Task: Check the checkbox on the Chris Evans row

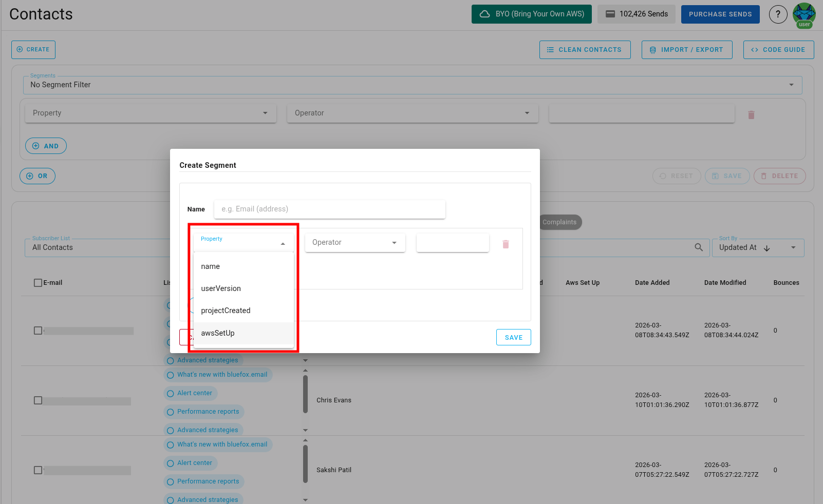Action: 38,400
